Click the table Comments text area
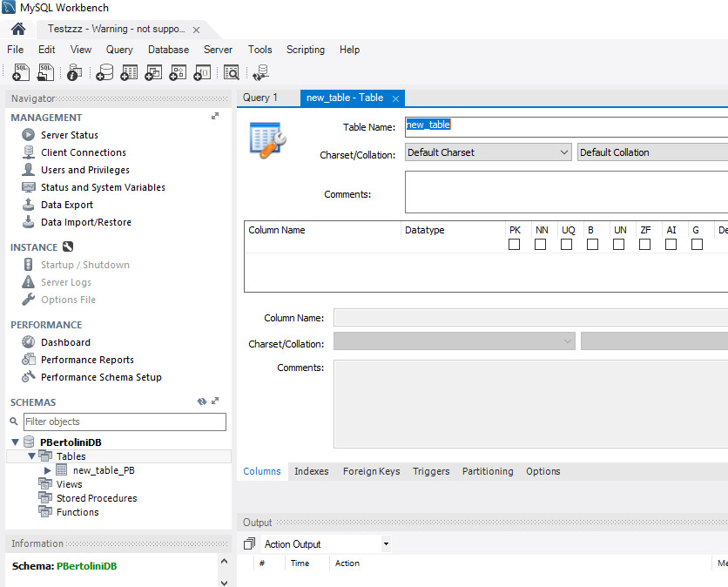728x587 pixels. [x=566, y=192]
